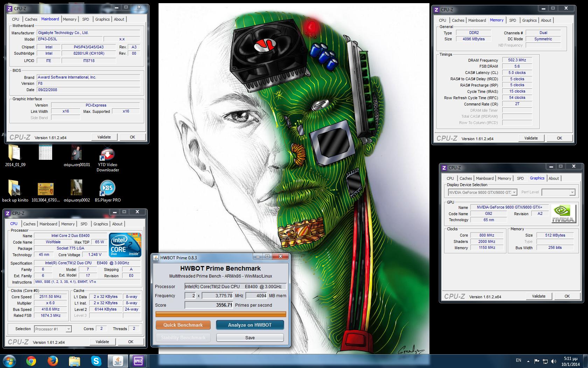Click the Core Speed value 2511.50 MHz

pos(50,297)
